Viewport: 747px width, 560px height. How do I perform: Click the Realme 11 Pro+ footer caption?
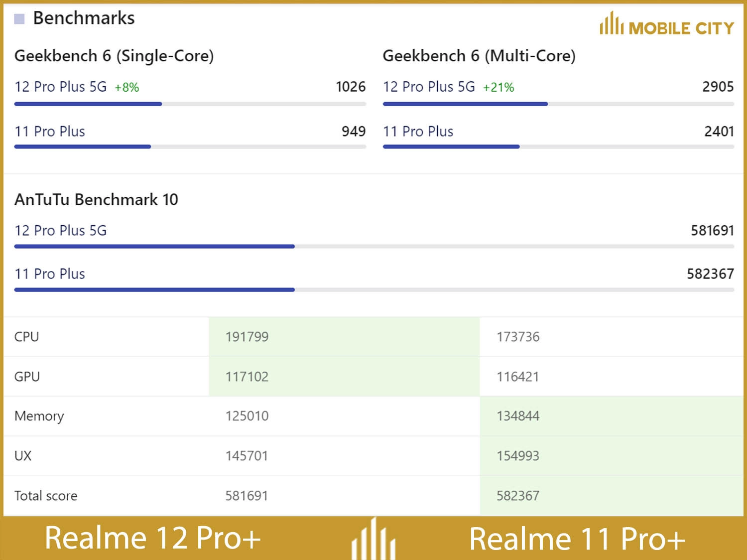[578, 539]
